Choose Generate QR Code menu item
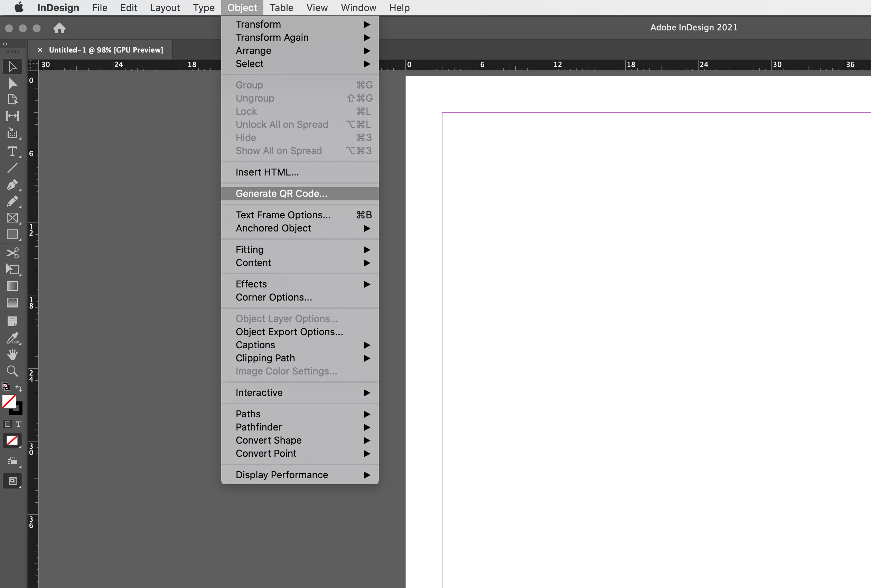This screenshot has width=871, height=588. pyautogui.click(x=281, y=193)
